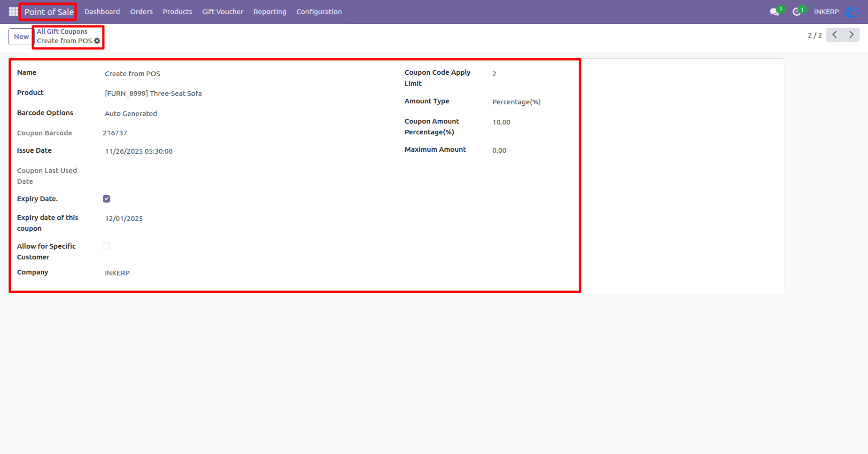This screenshot has height=454, width=868.
Task: Click the Point of Sale app title
Action: pyautogui.click(x=49, y=12)
